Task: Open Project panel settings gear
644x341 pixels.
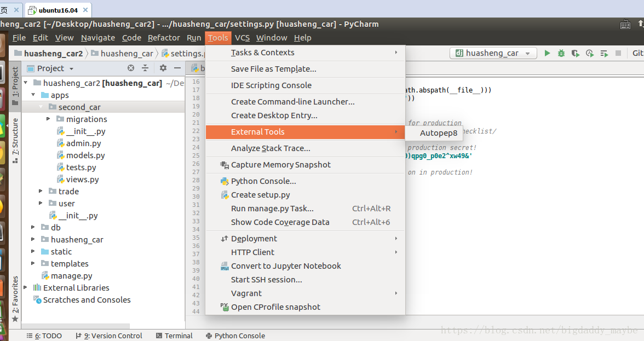Action: click(x=163, y=68)
